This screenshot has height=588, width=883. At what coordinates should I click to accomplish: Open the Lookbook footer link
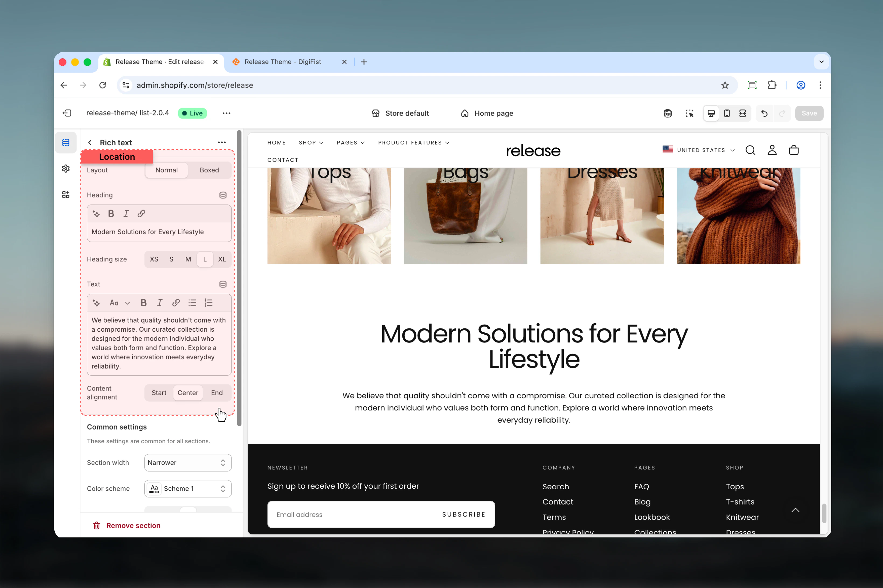pyautogui.click(x=652, y=518)
